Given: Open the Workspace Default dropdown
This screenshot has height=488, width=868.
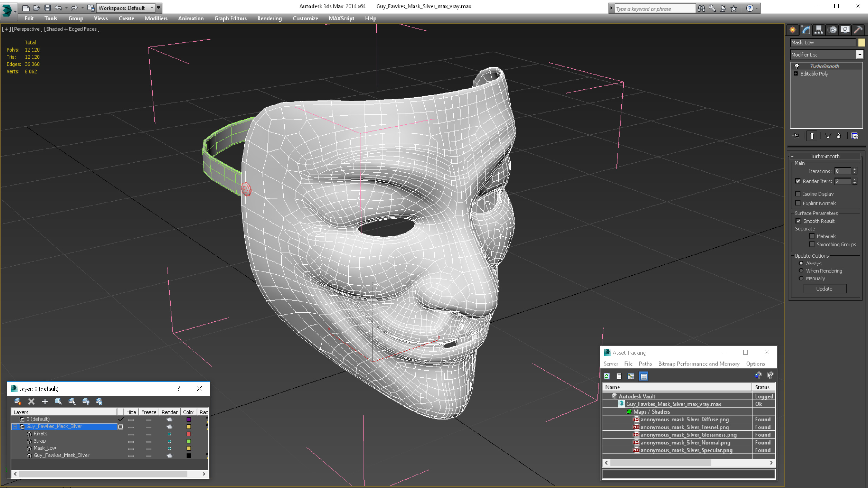Looking at the screenshot, I should coord(126,8).
